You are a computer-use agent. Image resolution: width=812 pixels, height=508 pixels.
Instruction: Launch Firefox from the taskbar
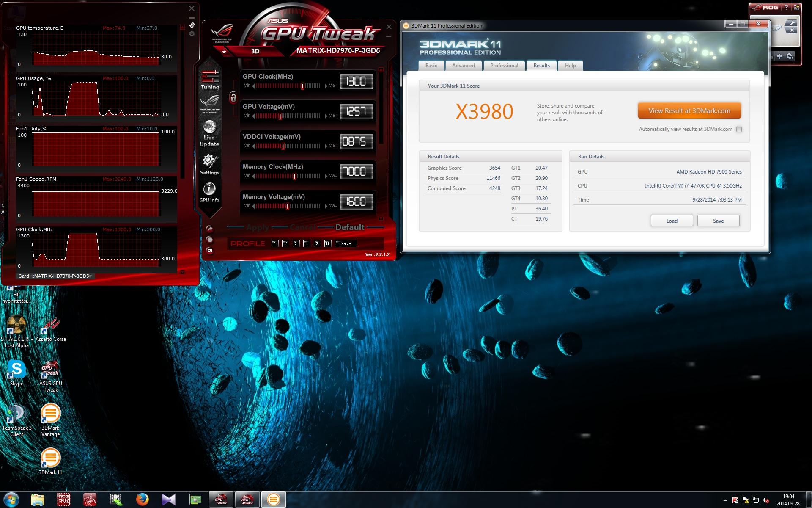tap(143, 500)
